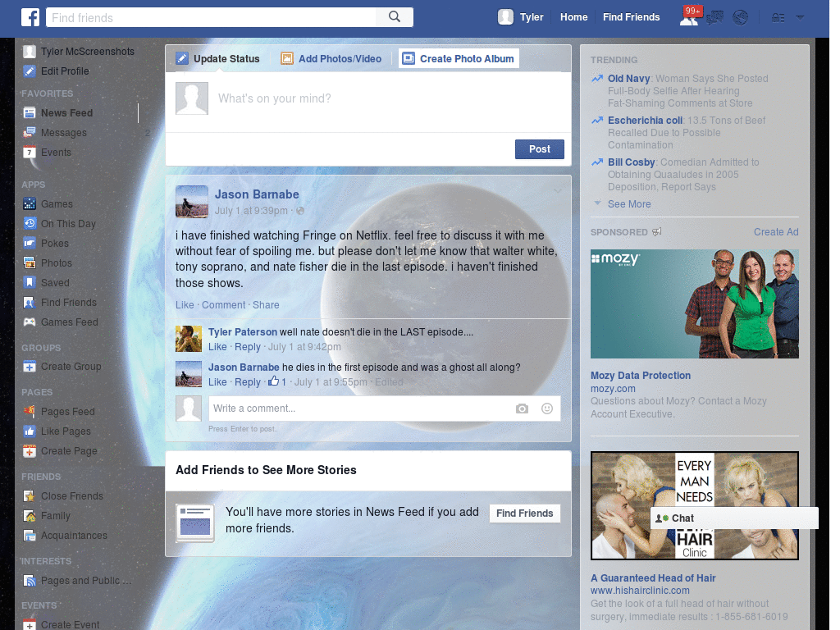
Task: Open the notifications globe icon
Action: (x=741, y=18)
